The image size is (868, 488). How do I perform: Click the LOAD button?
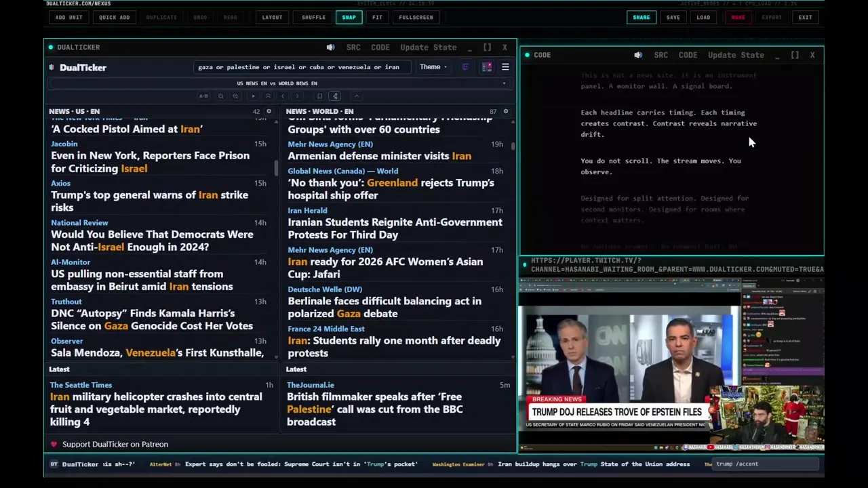point(703,17)
